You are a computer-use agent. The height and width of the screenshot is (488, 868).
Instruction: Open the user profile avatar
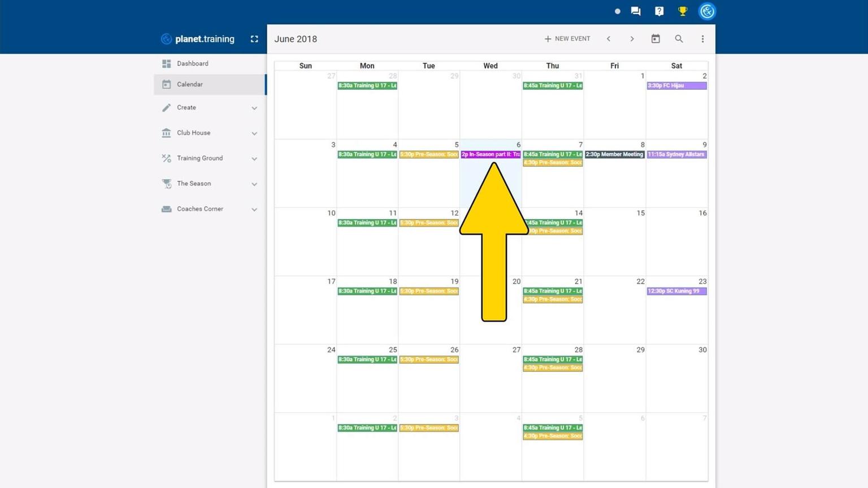pyautogui.click(x=707, y=11)
